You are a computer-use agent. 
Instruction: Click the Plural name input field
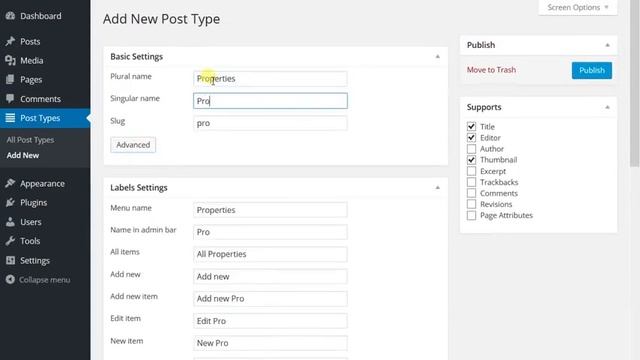(270, 79)
